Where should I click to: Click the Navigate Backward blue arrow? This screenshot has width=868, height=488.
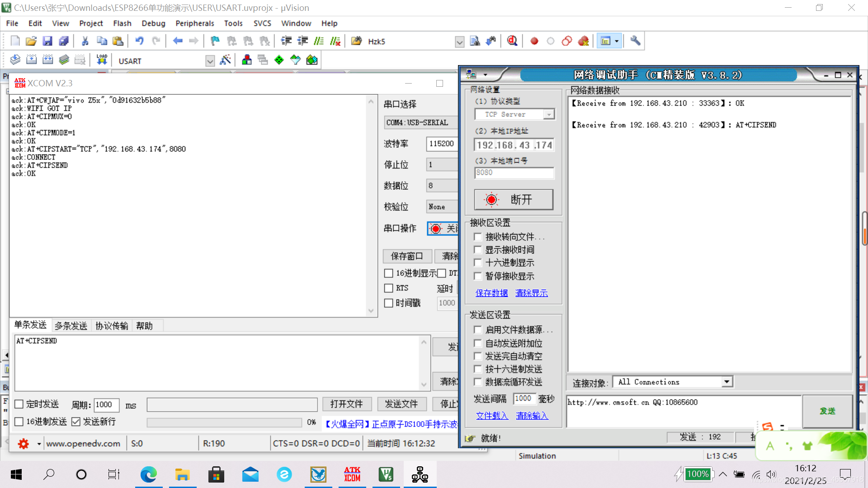pos(178,41)
